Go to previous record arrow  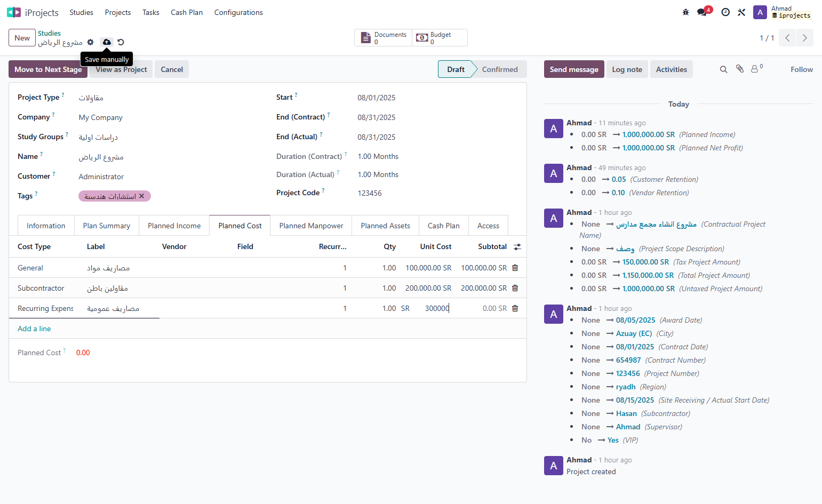pyautogui.click(x=787, y=38)
